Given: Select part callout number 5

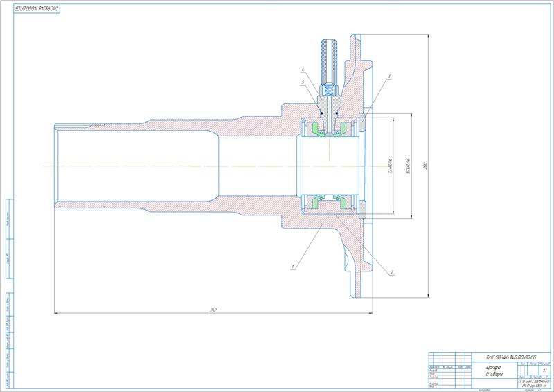Looking at the screenshot, I should (303, 82).
